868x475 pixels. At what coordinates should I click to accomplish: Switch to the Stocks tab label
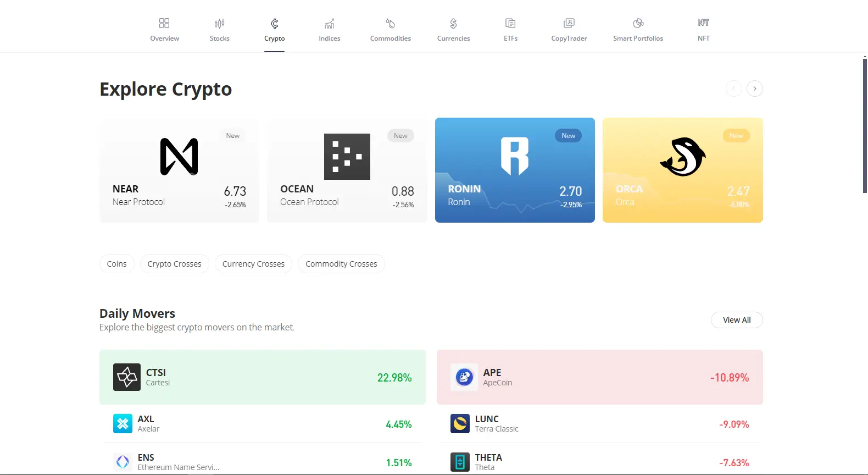(220, 38)
